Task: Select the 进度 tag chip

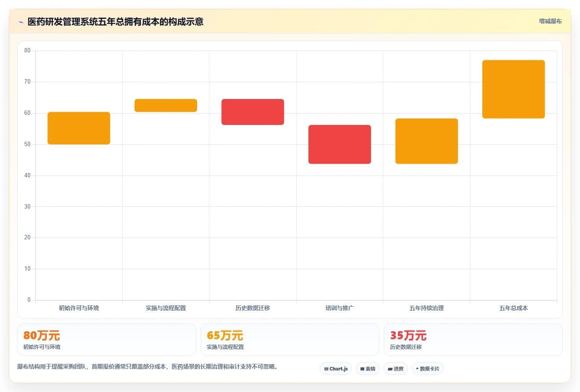Action: pos(396,369)
